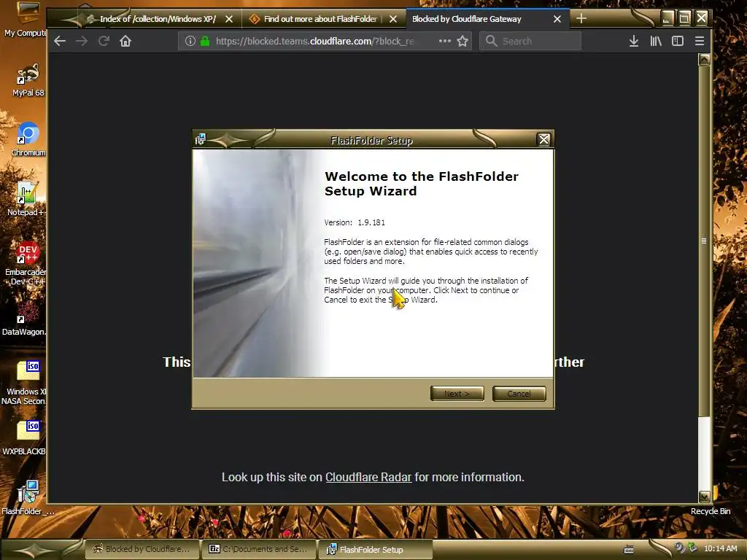This screenshot has height=560, width=747.
Task: Cancel the FlashFolder Setup wizard
Action: click(519, 394)
